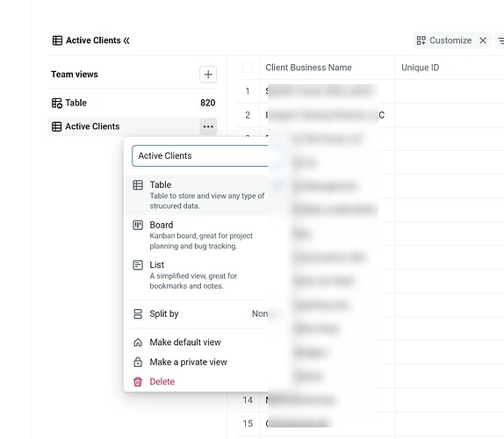Viewport: 504px width, 439px height.
Task: Click the Active Clients title table icon
Action: tap(57, 40)
